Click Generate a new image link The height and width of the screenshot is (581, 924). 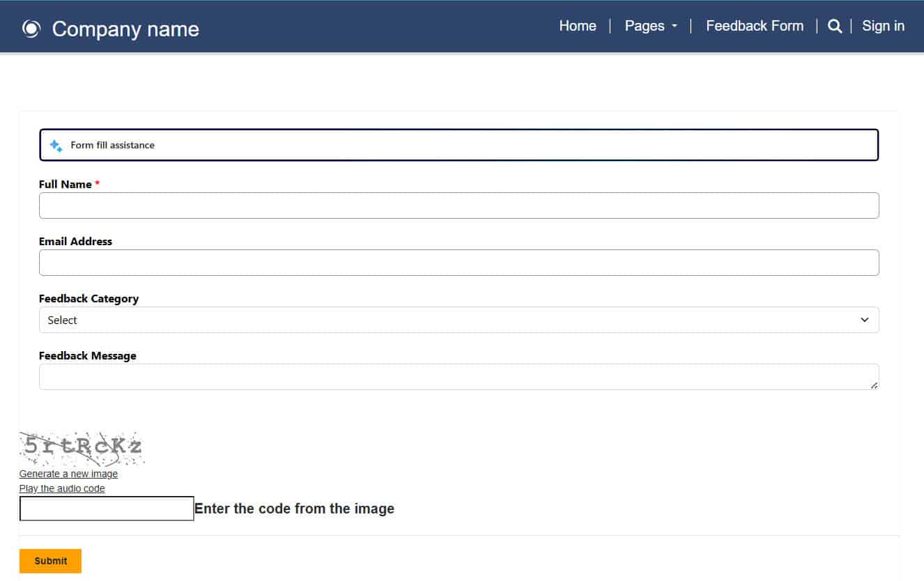68,474
